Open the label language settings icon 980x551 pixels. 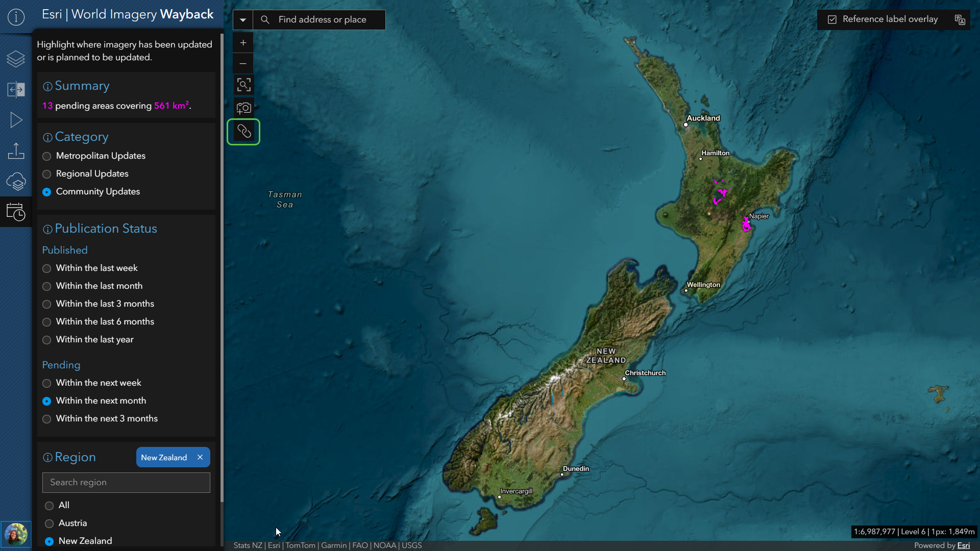coord(960,19)
